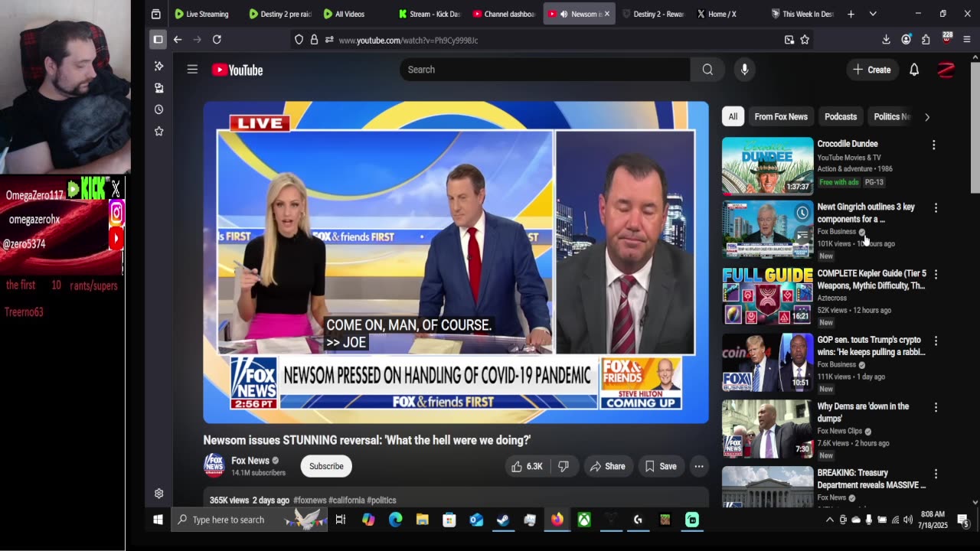
Task: Subscribe to the Fox News channel
Action: click(326, 466)
